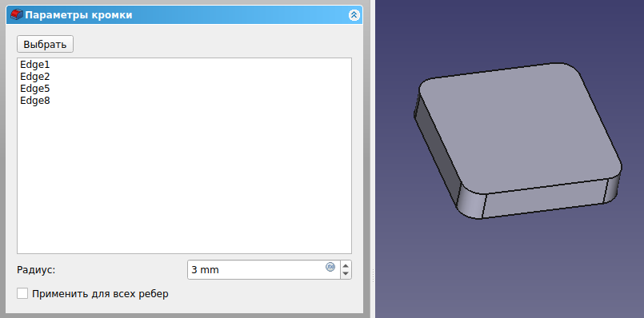The width and height of the screenshot is (644, 318).
Task: Decrease radius with the down arrow
Action: [x=346, y=274]
